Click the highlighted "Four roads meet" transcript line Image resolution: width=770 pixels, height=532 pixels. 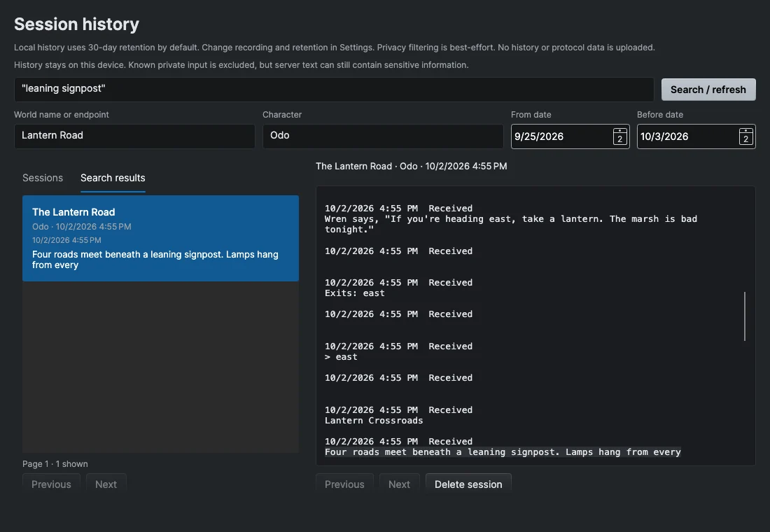click(503, 452)
